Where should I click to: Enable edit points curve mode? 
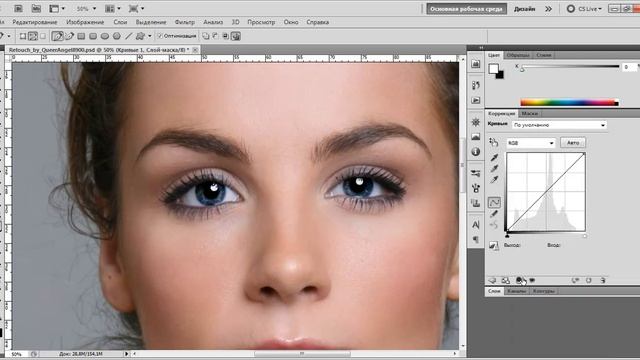(x=494, y=202)
